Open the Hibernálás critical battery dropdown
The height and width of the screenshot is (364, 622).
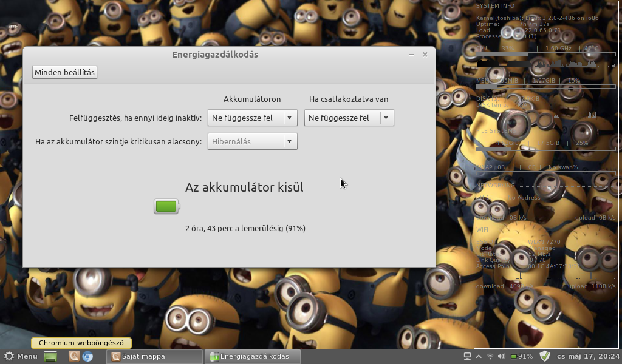252,141
